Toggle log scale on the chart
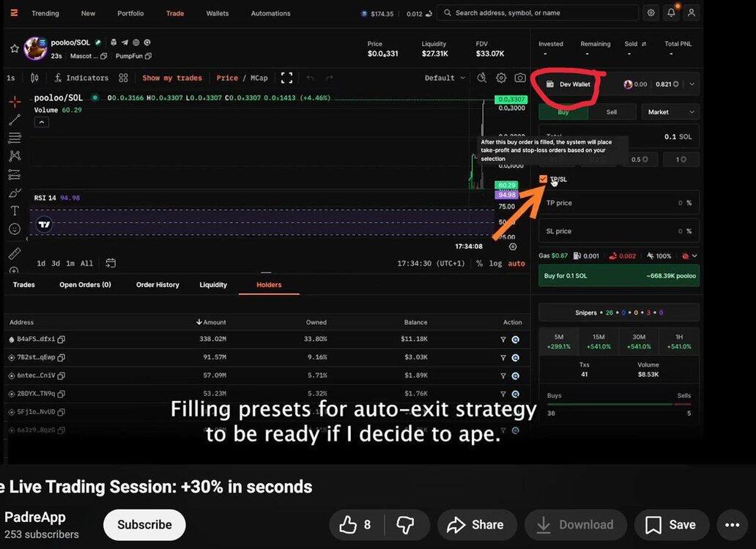 pos(496,264)
